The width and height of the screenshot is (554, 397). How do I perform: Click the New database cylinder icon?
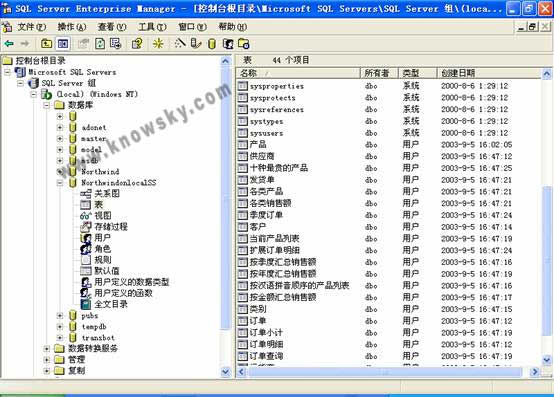pos(212,44)
